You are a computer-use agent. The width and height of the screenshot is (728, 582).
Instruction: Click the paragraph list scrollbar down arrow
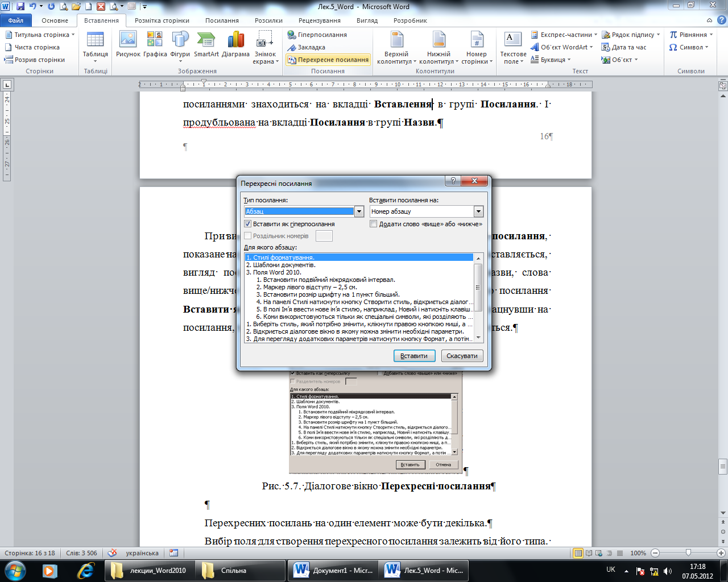coord(478,338)
